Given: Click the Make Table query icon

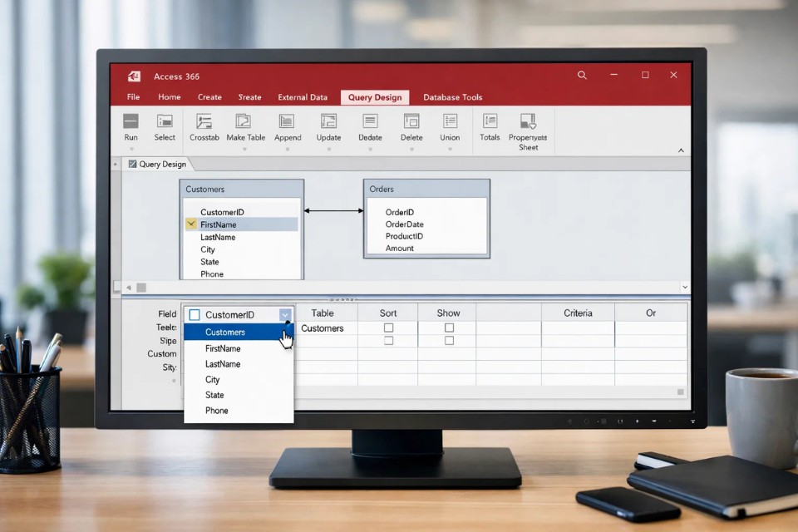Looking at the screenshot, I should 245,122.
